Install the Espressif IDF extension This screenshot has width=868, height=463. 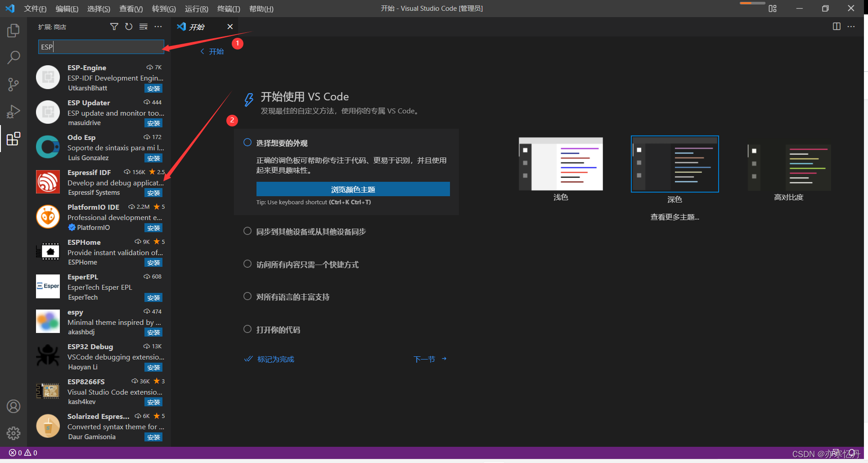(x=153, y=193)
